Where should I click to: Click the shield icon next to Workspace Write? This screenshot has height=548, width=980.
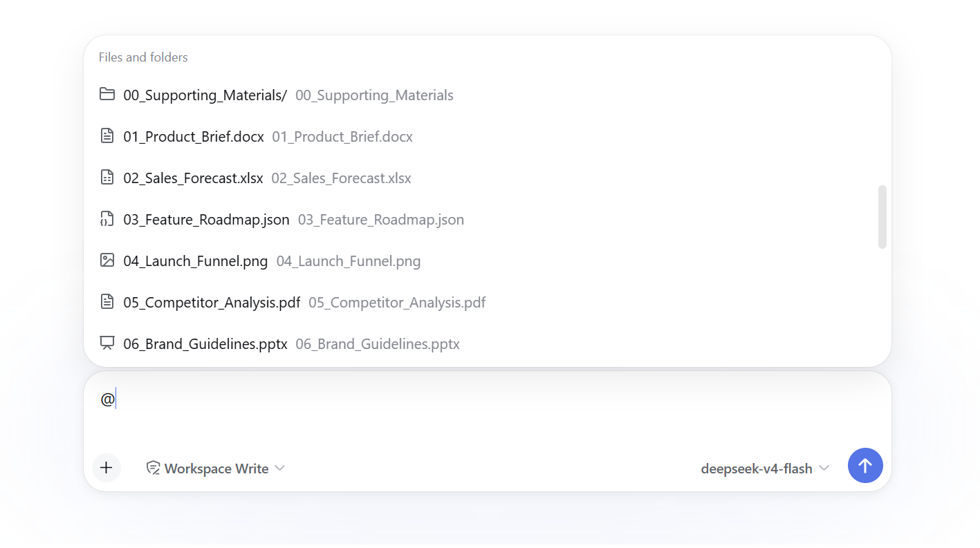tap(153, 468)
